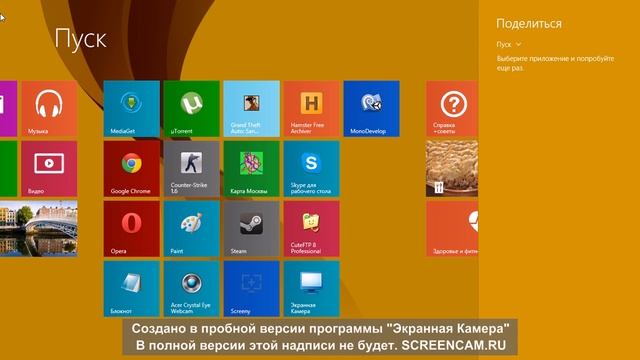Click the Пуск start screen title

click(x=81, y=40)
